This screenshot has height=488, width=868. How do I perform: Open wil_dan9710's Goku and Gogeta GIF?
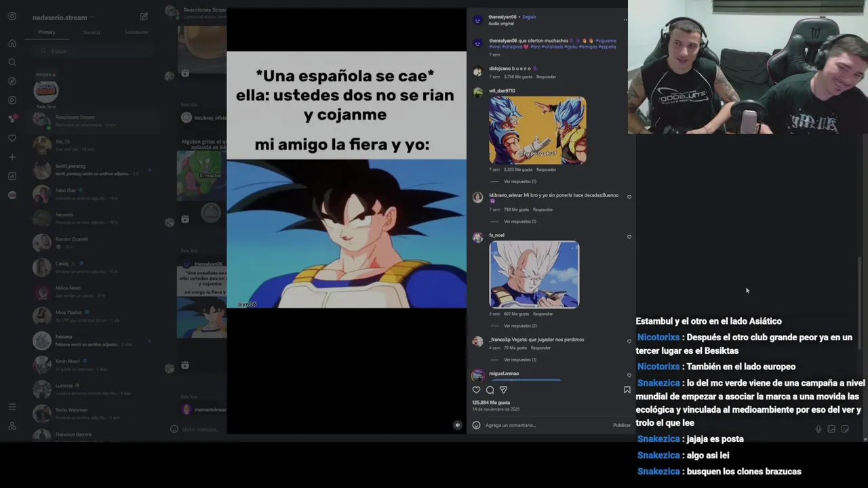(x=538, y=130)
